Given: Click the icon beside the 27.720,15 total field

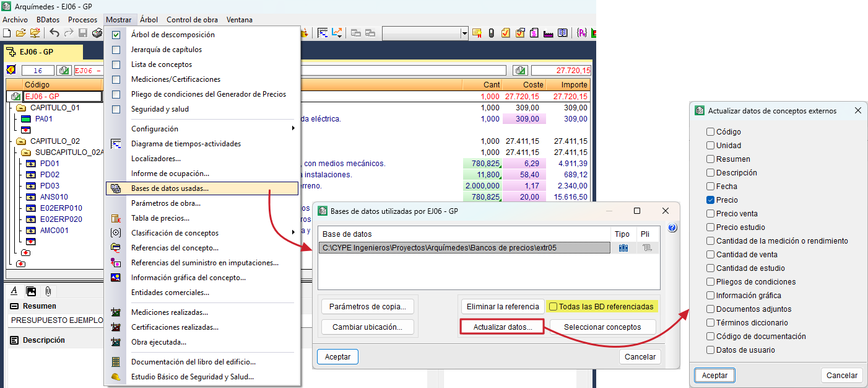Looking at the screenshot, I should (x=521, y=70).
